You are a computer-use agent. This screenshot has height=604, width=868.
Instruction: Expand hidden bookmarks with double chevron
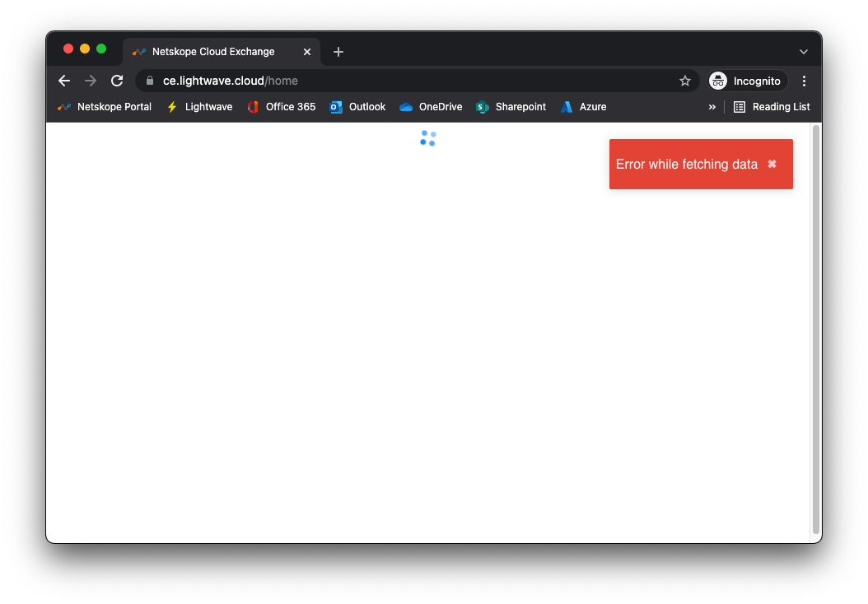tap(712, 107)
